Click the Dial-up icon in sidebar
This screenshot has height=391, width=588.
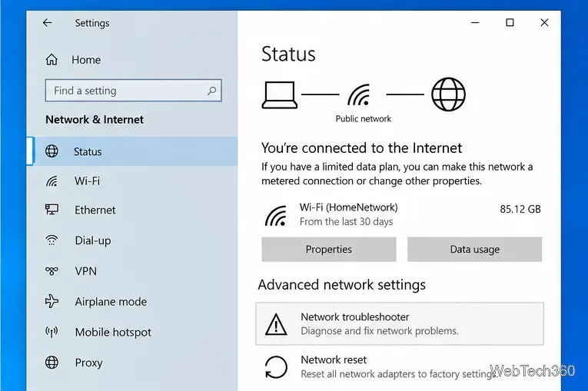[51, 240]
